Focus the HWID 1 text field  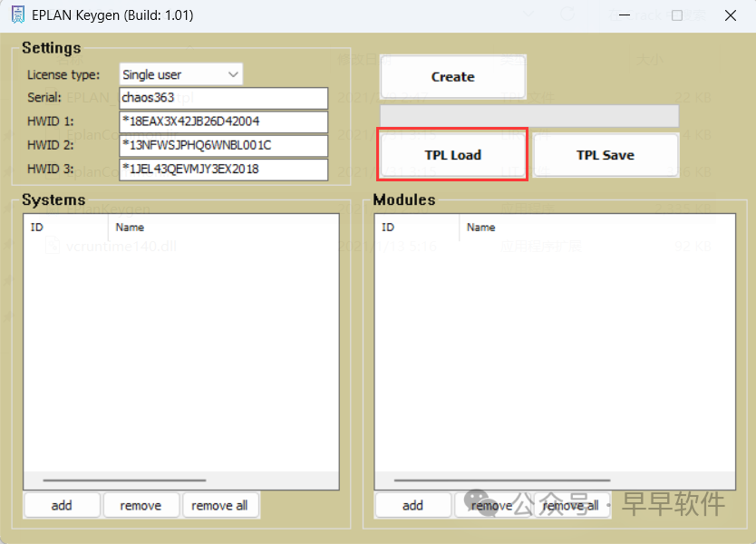point(223,121)
